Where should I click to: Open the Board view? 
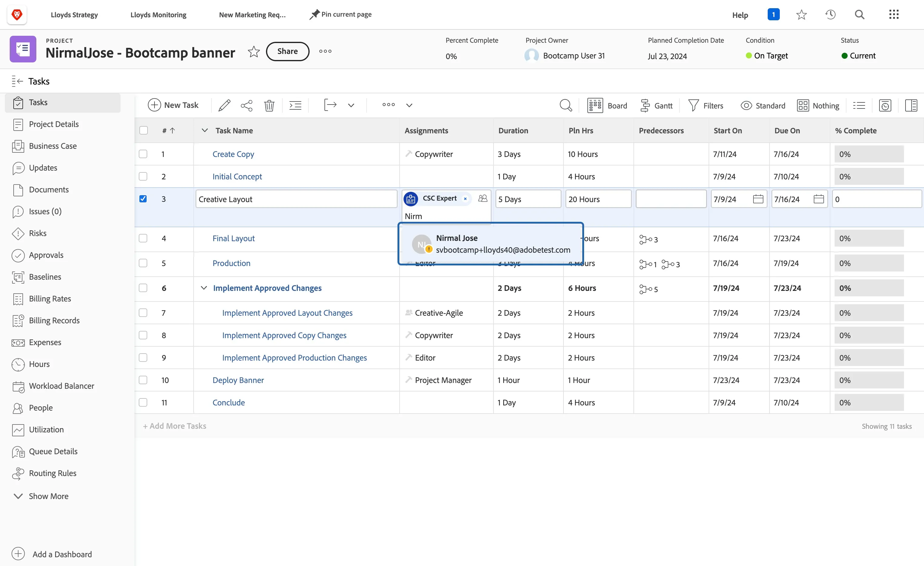coord(607,106)
